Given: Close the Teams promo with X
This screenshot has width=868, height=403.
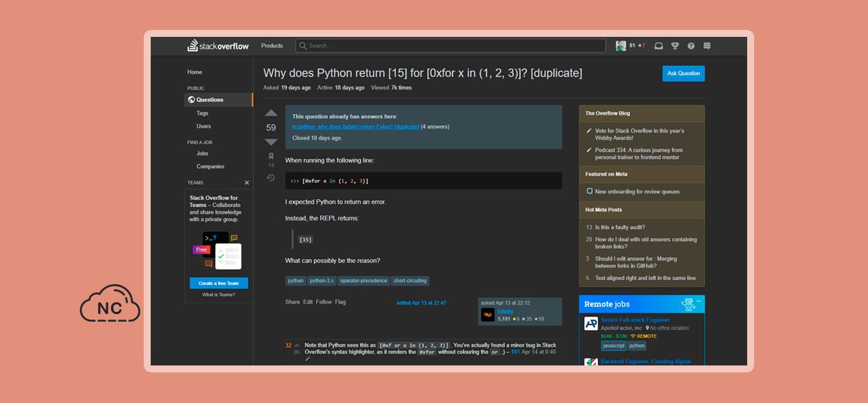Looking at the screenshot, I should point(247,183).
